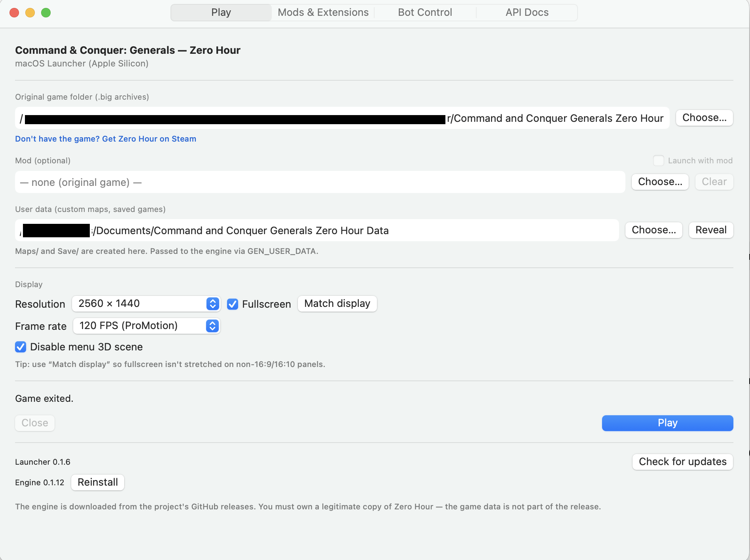Open the Get Zero Hour on Steam link
The height and width of the screenshot is (560, 750).
(106, 139)
